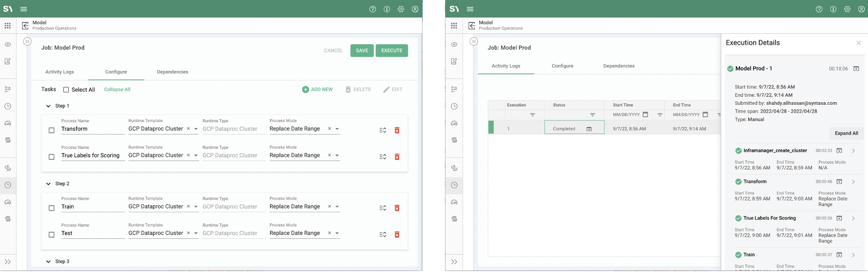Collapse the Step 1 section
Image resolution: width=868 pixels, height=272 pixels.
pyautogui.click(x=48, y=106)
